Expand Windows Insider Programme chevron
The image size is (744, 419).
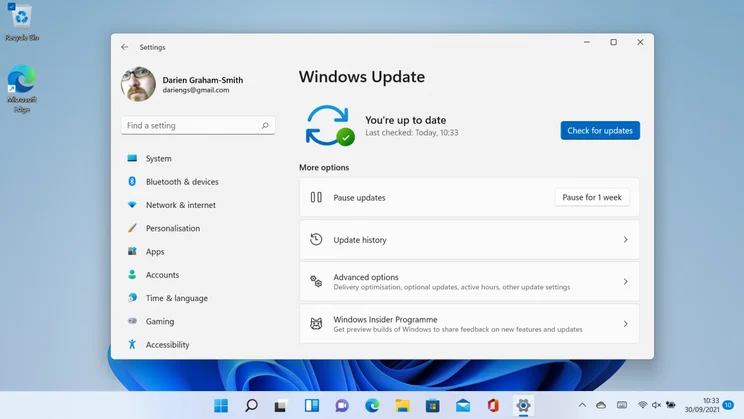pyautogui.click(x=625, y=324)
